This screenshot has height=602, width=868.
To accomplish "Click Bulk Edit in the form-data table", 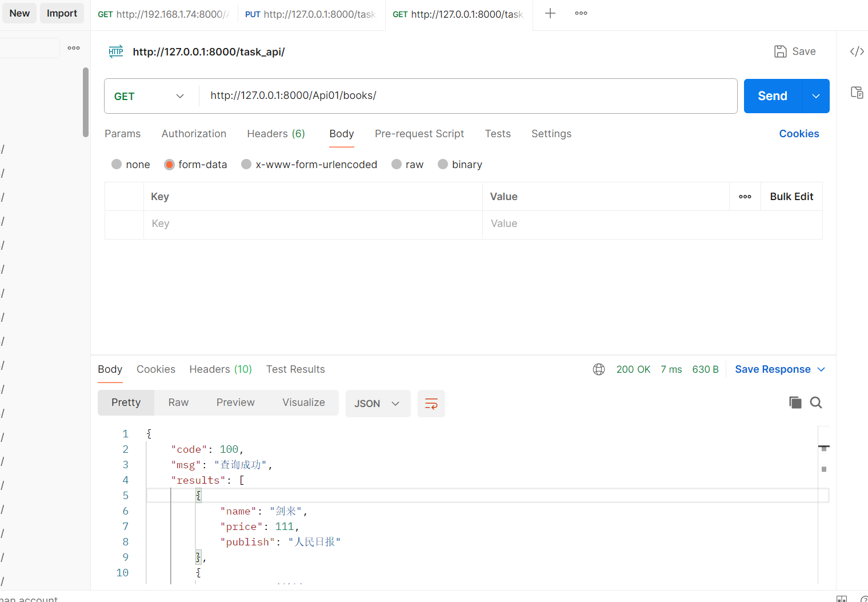I will pos(791,197).
